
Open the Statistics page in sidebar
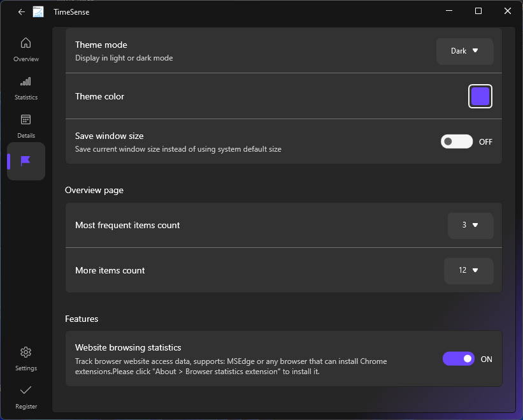tap(26, 88)
